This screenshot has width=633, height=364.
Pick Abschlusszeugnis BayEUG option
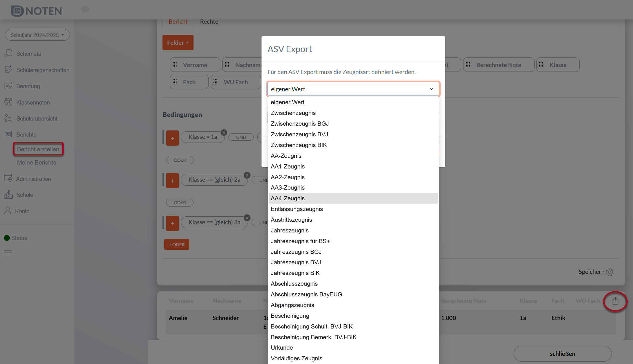coord(306,294)
